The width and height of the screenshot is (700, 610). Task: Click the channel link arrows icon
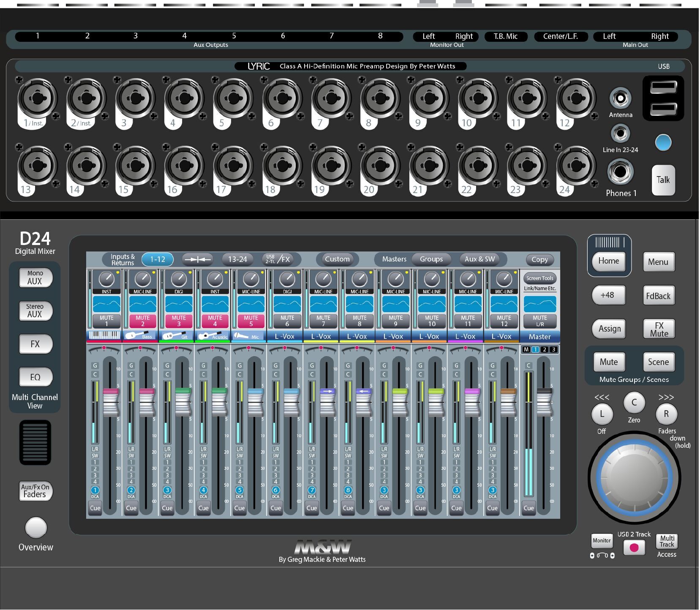click(x=198, y=259)
